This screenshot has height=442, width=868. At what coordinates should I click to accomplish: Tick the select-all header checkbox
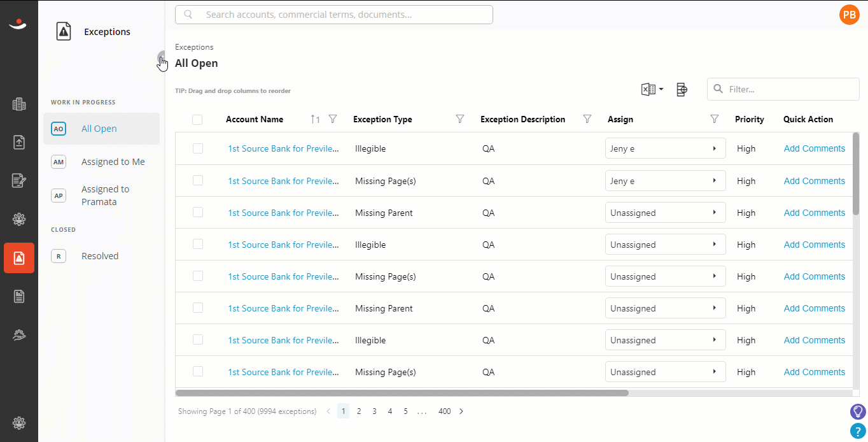[x=197, y=120]
